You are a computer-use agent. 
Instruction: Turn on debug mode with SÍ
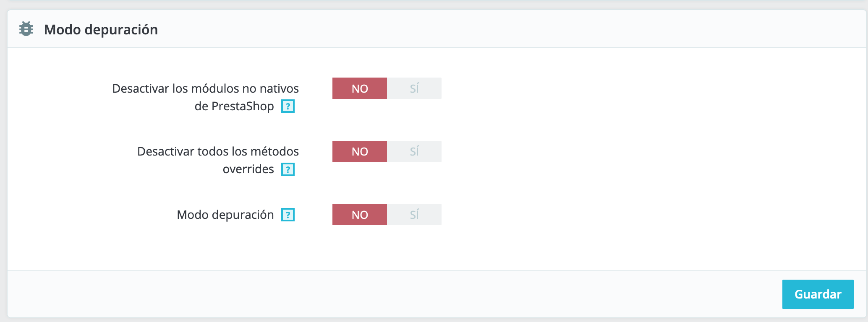coord(414,215)
